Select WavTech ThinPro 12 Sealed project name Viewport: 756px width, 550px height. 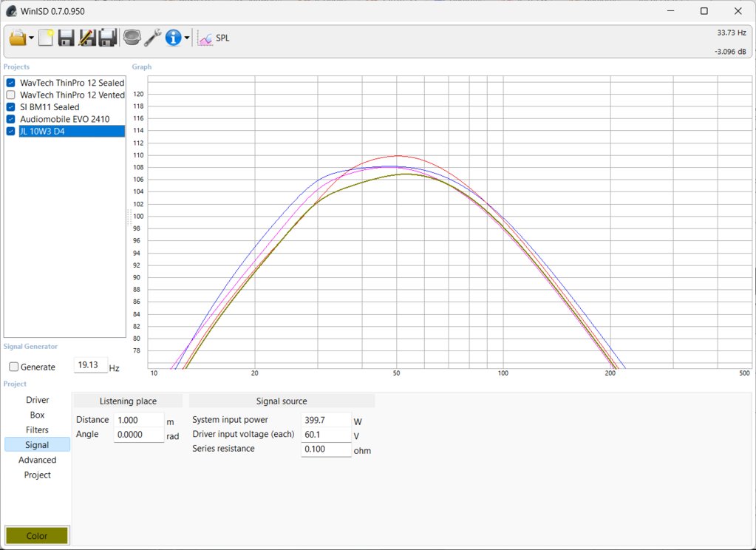pyautogui.click(x=72, y=83)
